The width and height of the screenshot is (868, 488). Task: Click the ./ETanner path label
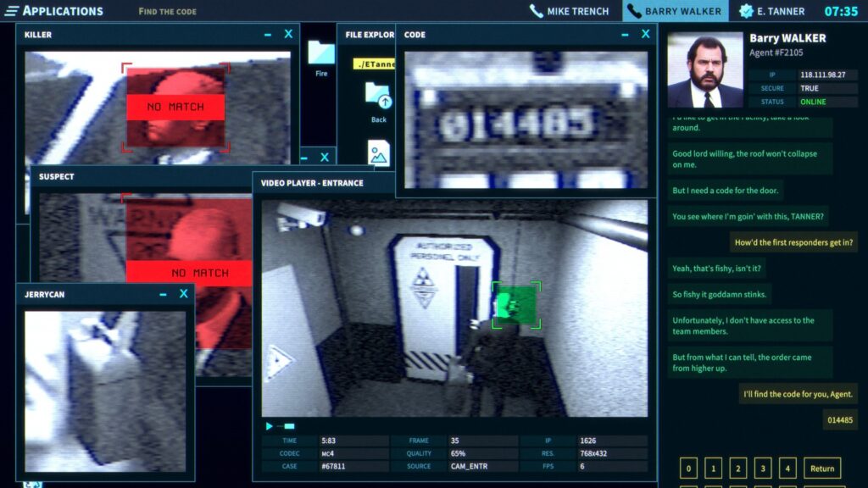pyautogui.click(x=374, y=64)
